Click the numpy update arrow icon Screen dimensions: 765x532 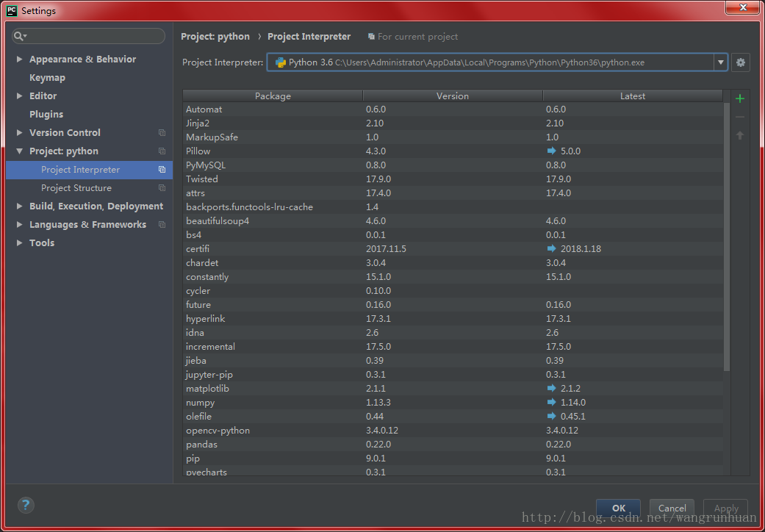coord(552,402)
